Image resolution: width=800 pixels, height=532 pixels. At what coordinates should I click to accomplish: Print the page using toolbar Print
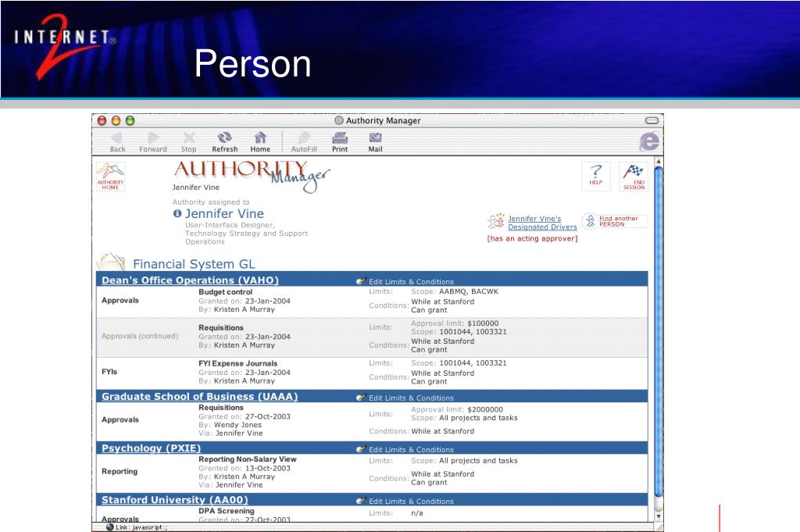pyautogui.click(x=340, y=142)
